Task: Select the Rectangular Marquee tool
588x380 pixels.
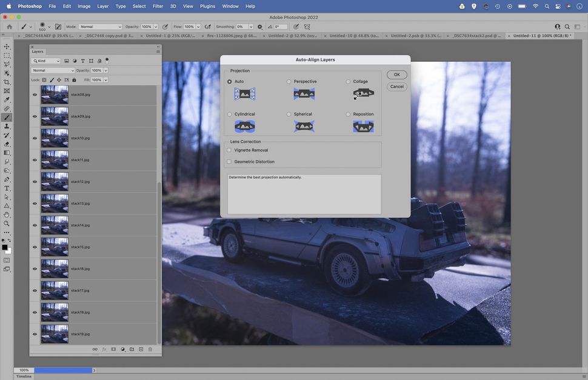Action: [x=7, y=56]
